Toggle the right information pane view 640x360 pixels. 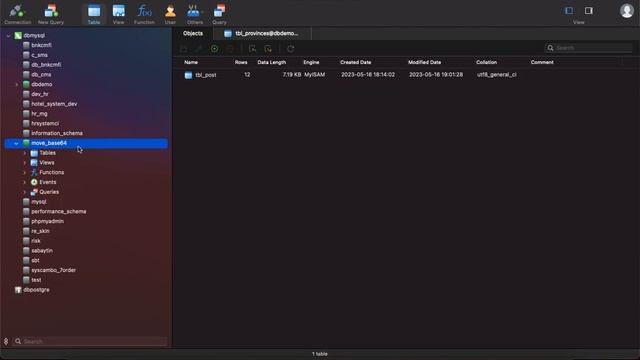click(x=589, y=11)
